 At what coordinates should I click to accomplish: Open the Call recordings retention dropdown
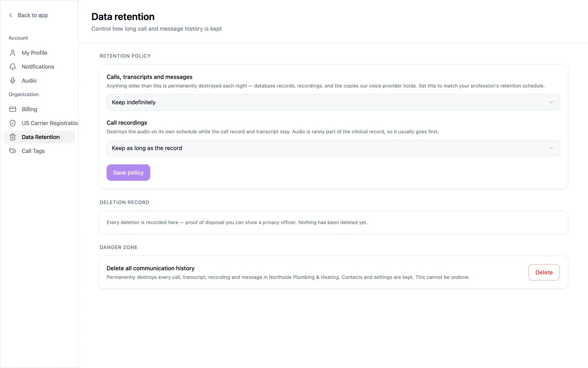(333, 148)
